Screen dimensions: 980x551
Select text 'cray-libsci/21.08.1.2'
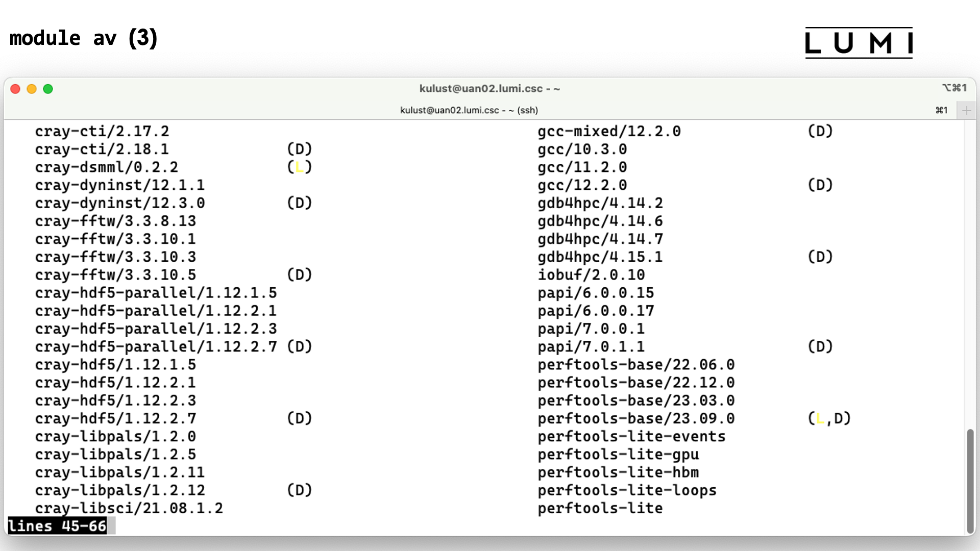(x=129, y=508)
